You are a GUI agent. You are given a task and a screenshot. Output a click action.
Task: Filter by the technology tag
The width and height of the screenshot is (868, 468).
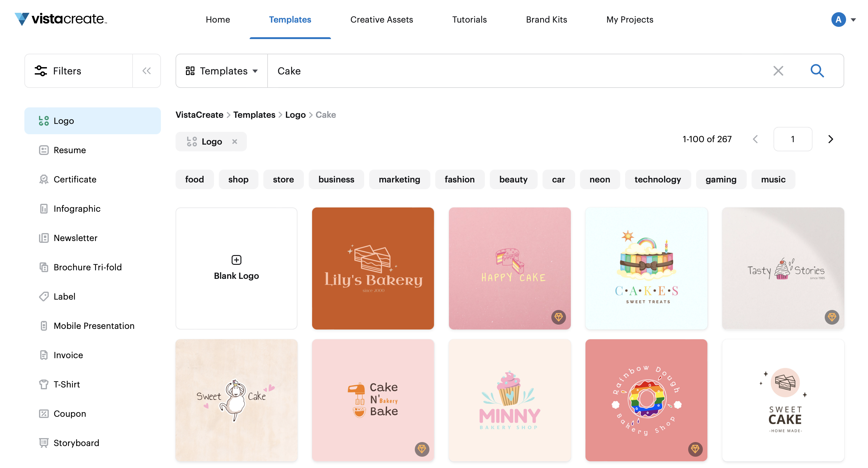[x=657, y=179]
